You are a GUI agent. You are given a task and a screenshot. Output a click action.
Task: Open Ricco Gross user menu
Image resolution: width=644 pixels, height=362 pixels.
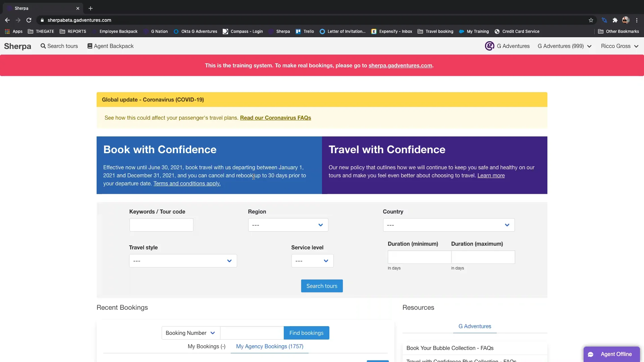619,46
